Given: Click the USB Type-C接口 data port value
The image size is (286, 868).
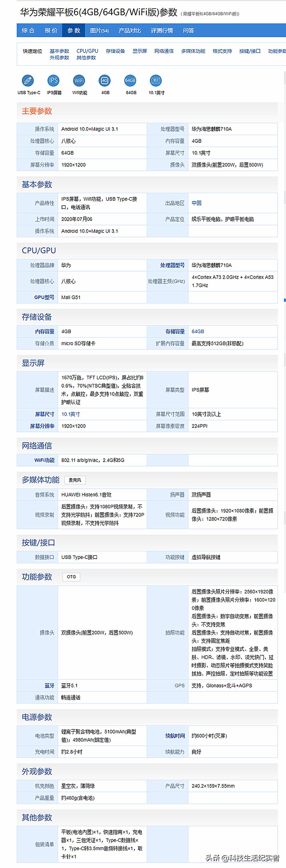Looking at the screenshot, I should pos(79,557).
